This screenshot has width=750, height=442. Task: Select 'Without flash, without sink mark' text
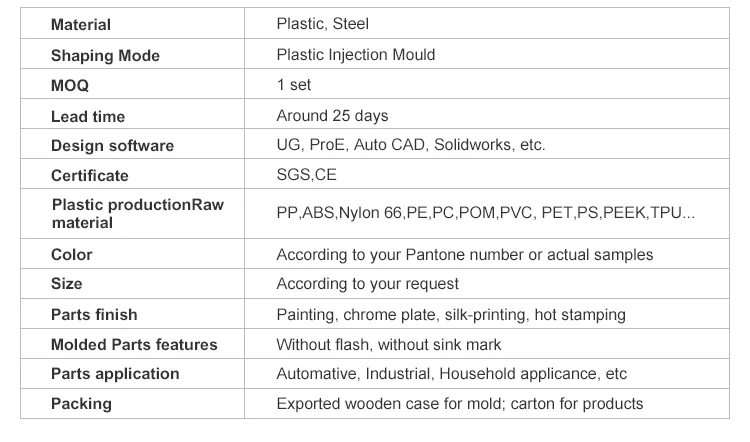(388, 345)
